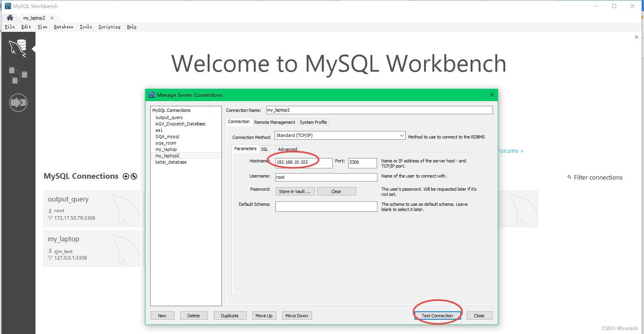Screen dimensions: 644x334
Task: Switch to the Remote Management tab
Action: [x=275, y=122]
